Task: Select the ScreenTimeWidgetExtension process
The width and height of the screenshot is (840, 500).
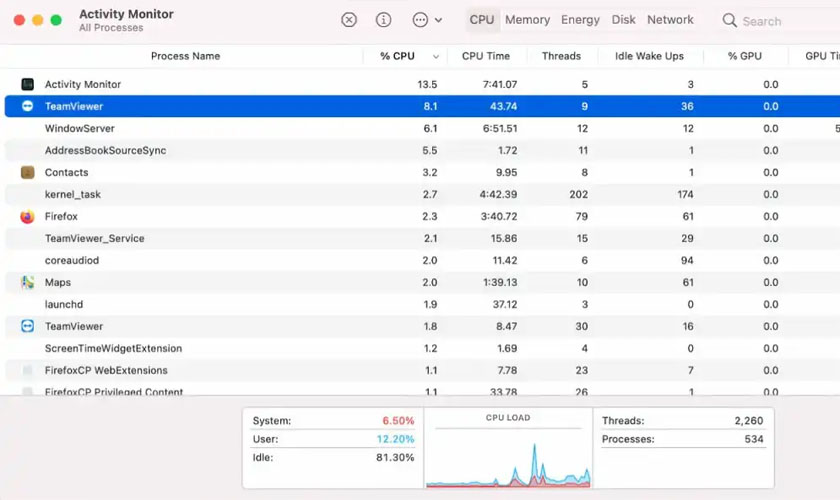Action: 113,348
